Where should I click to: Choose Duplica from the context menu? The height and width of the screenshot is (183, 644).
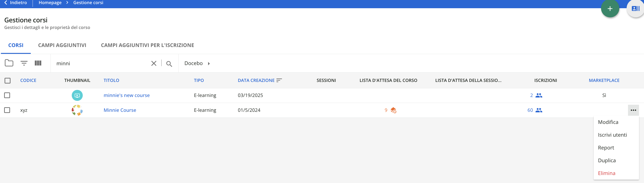pyautogui.click(x=607, y=160)
